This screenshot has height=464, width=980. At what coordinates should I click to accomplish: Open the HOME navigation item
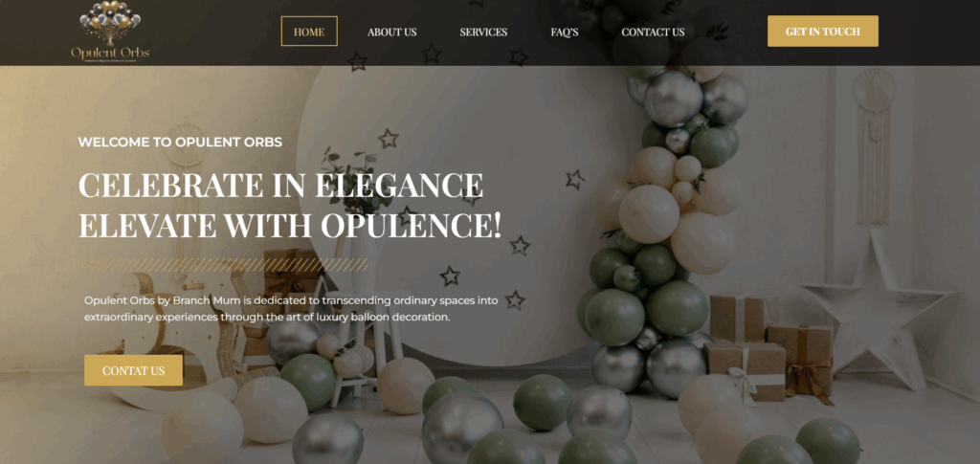click(309, 32)
